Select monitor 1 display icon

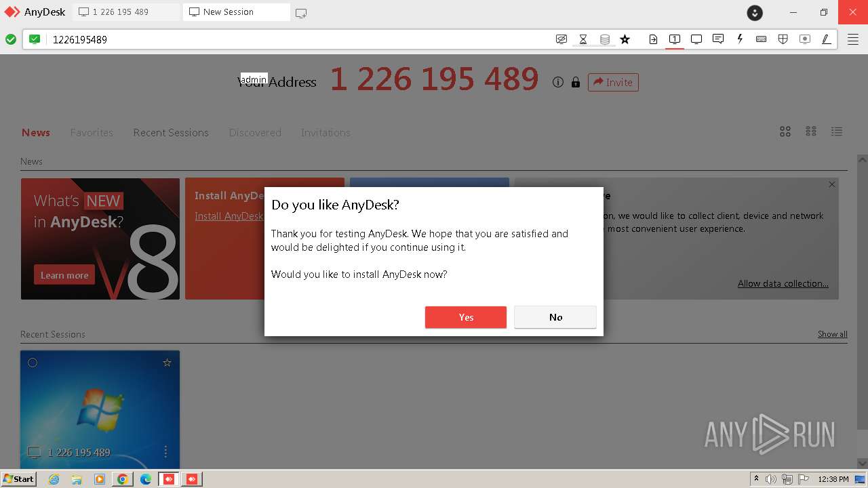(x=675, y=39)
